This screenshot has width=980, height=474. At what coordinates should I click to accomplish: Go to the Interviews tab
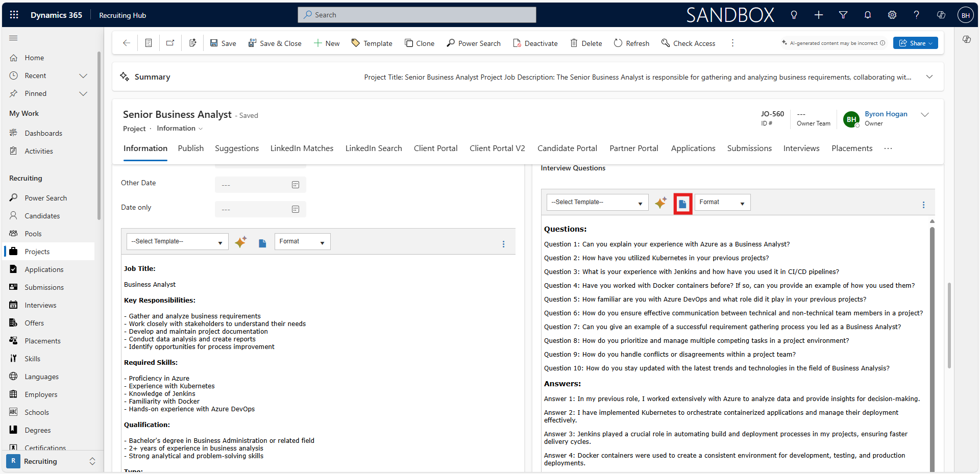click(x=801, y=148)
